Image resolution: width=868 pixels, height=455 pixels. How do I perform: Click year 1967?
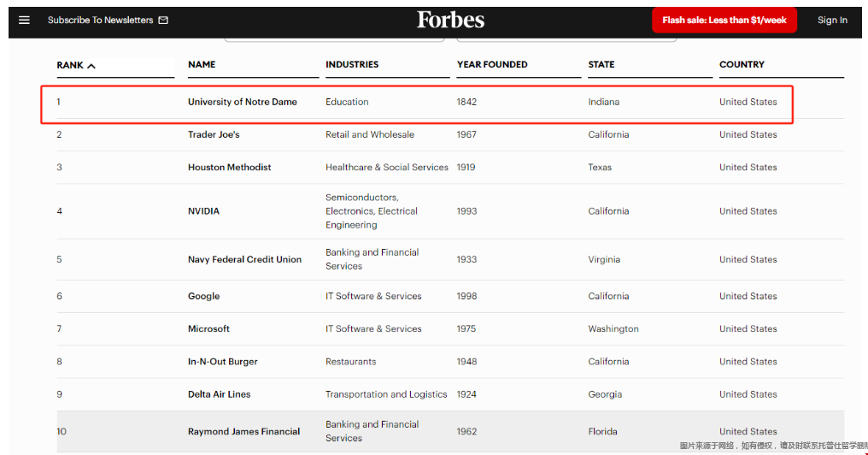[x=466, y=134]
